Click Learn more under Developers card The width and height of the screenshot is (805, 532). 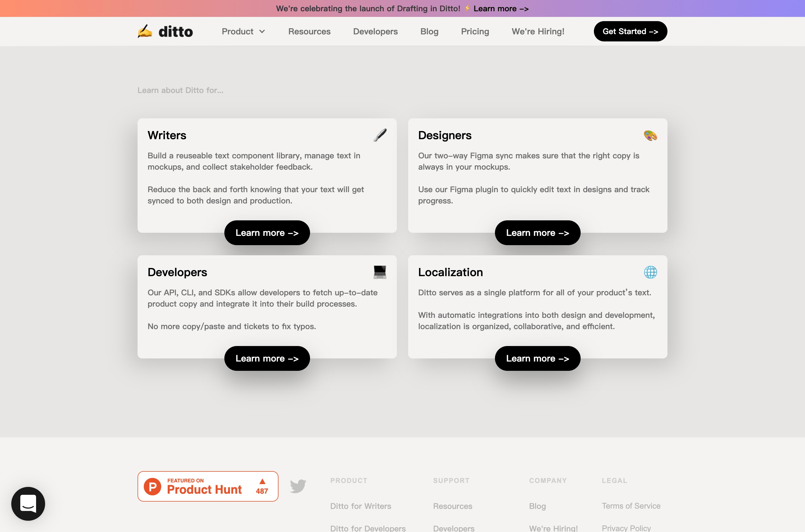pos(267,358)
